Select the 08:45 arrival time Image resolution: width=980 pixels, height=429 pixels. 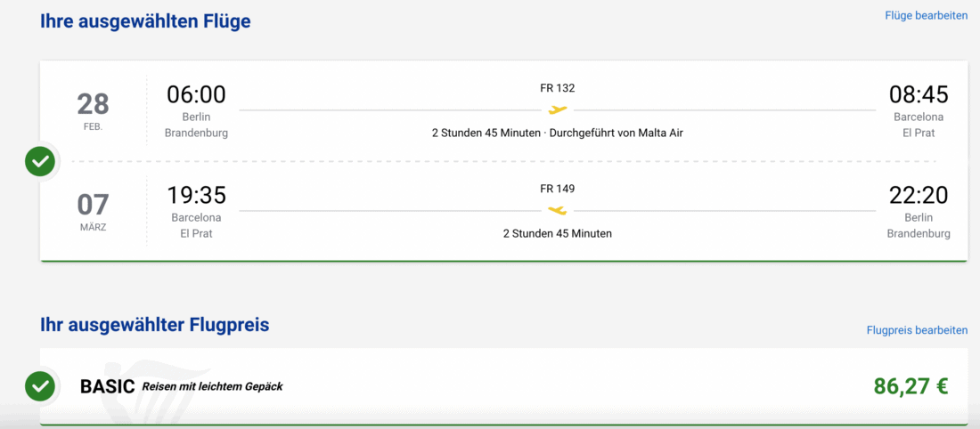919,94
